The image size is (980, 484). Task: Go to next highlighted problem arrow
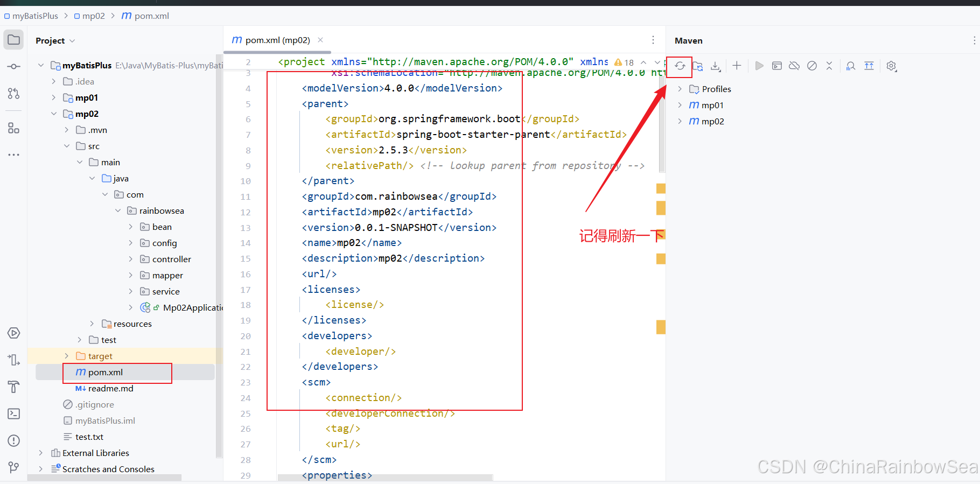(657, 62)
